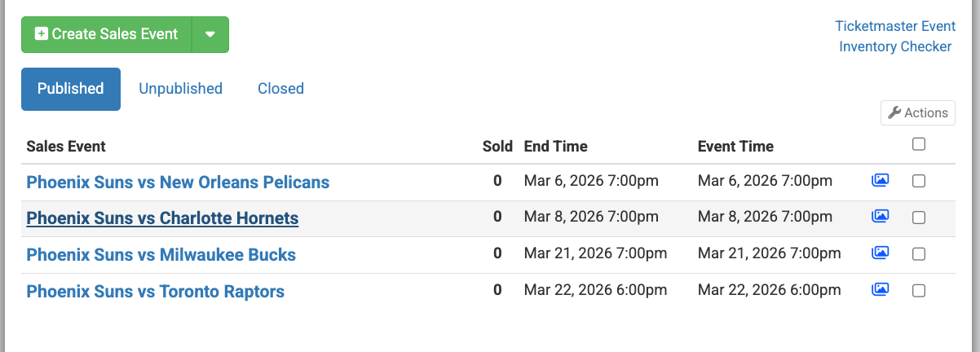Expand the Create Sales Event dropdown arrow
980x352 pixels.
point(210,34)
